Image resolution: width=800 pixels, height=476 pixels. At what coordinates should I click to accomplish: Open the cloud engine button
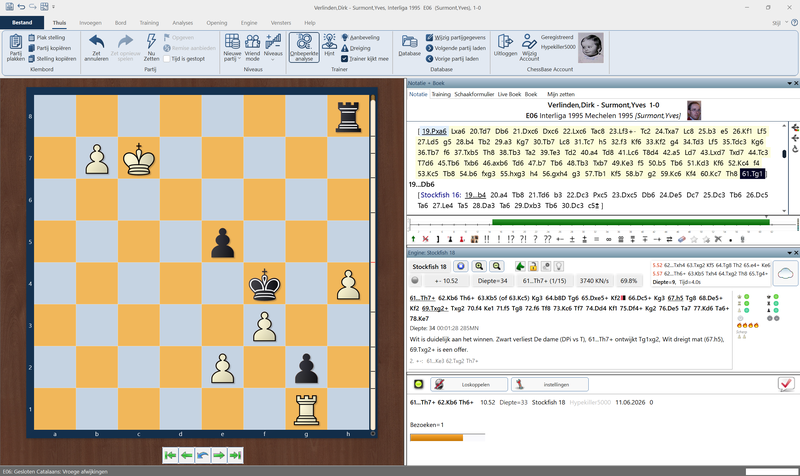point(785,273)
